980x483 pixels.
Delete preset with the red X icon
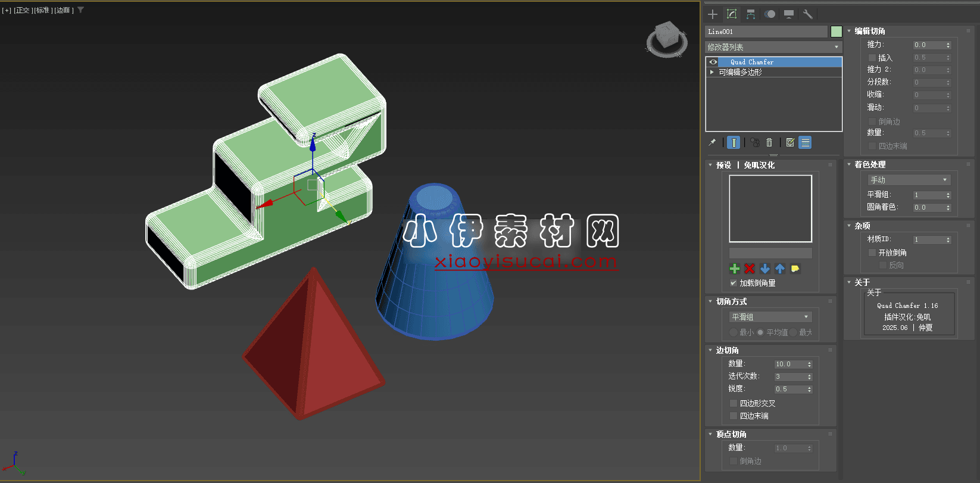(x=750, y=269)
